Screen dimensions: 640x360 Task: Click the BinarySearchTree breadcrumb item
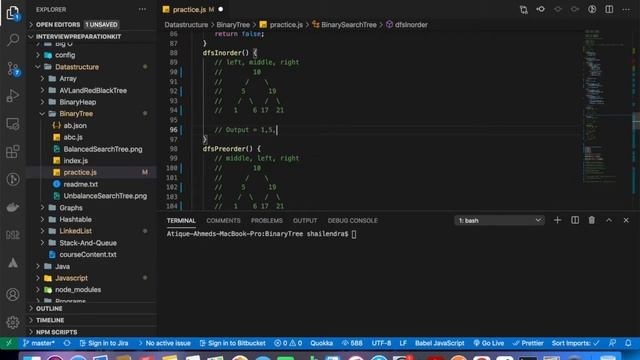point(344,24)
